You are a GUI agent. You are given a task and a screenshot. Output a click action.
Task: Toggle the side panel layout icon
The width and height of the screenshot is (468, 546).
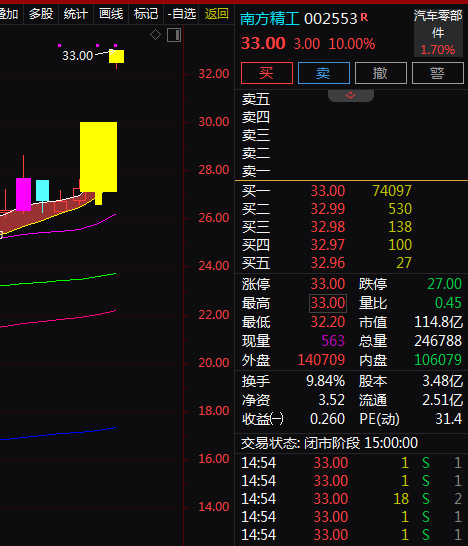[174, 35]
